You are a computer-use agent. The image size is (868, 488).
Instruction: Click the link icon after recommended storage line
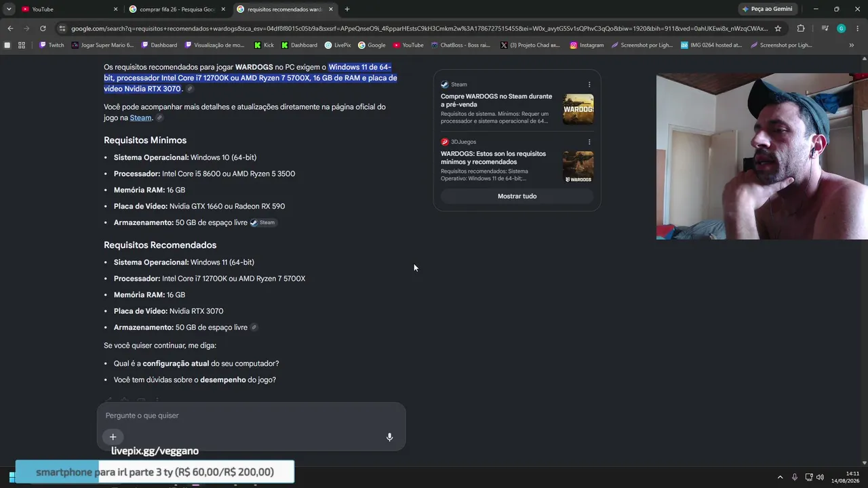point(254,327)
